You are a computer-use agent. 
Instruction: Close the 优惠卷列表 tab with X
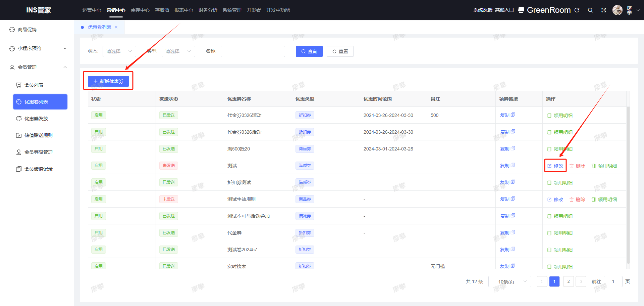coord(116,27)
